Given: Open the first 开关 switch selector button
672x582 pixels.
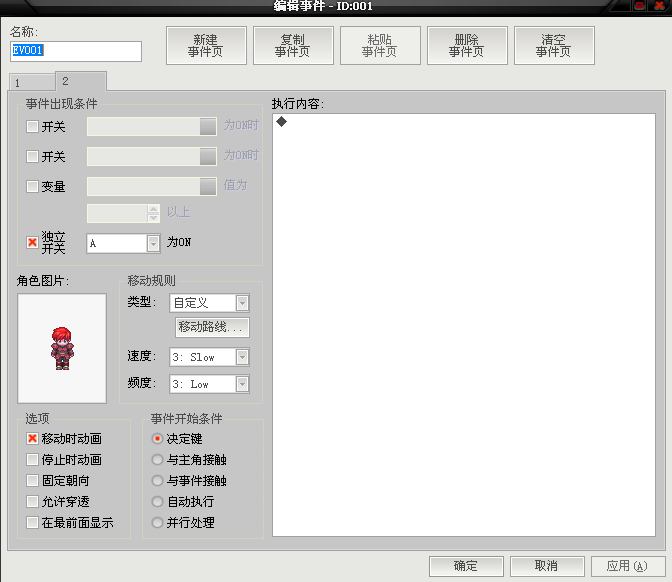Looking at the screenshot, I should tap(208, 126).
